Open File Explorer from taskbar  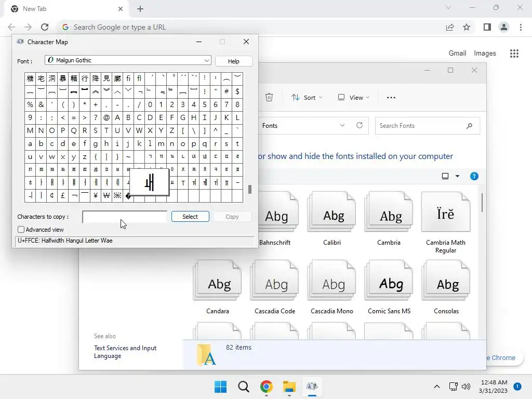click(289, 387)
